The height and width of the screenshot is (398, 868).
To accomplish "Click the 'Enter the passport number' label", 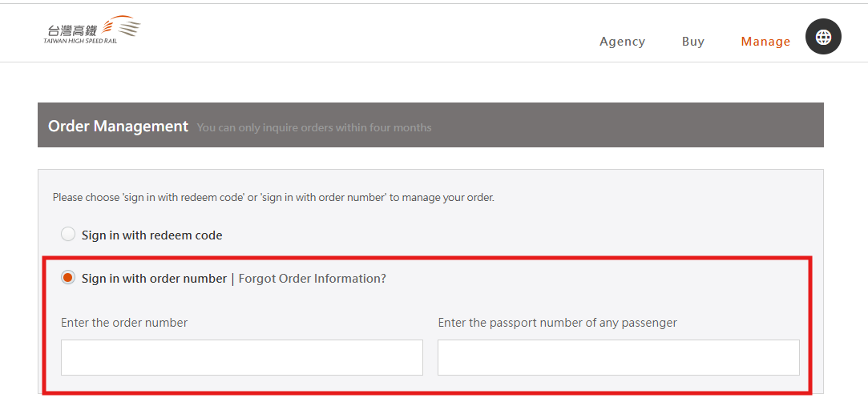I will point(558,322).
